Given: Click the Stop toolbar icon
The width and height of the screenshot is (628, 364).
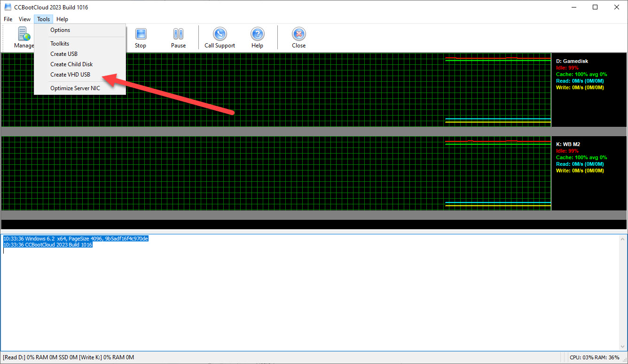Looking at the screenshot, I should click(141, 34).
